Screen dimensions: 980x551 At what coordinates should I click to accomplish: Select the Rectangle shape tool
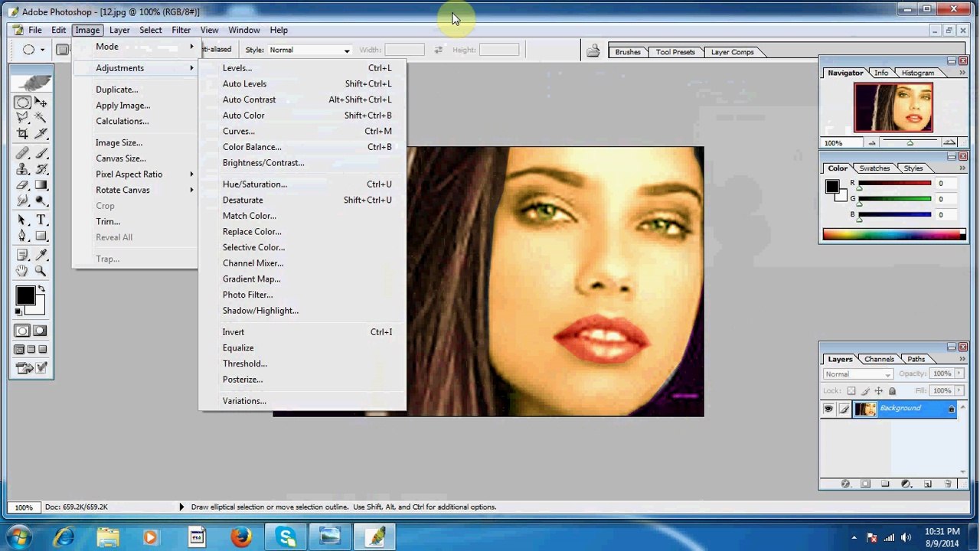click(41, 236)
